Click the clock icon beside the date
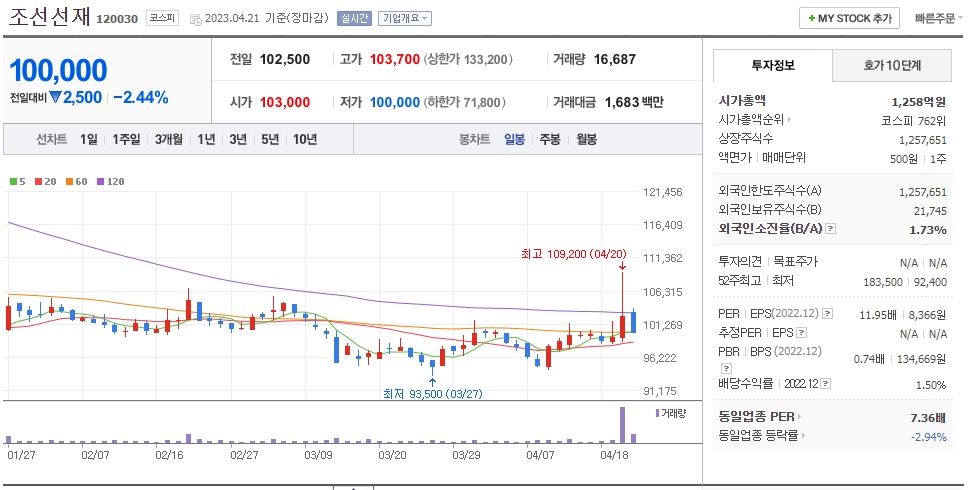The height and width of the screenshot is (490, 976). tap(195, 19)
